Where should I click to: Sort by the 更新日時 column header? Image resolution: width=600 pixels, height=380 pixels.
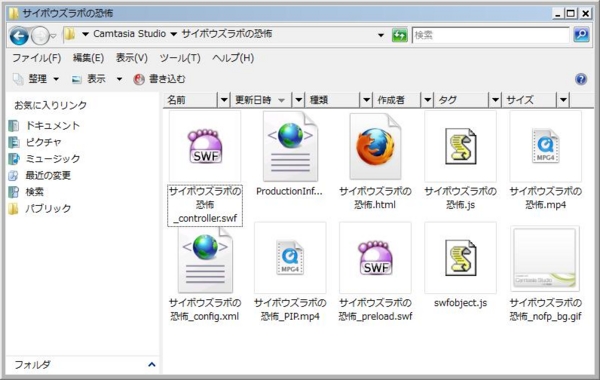click(x=261, y=100)
